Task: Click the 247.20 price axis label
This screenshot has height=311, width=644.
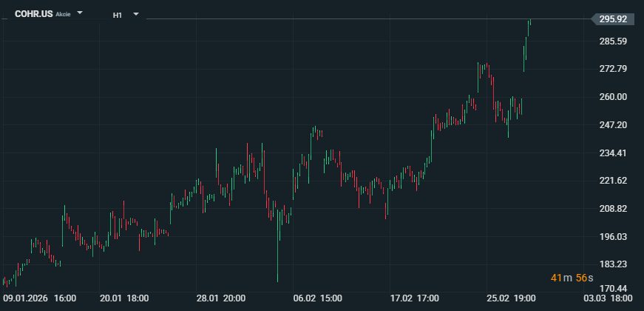Action: [614, 125]
